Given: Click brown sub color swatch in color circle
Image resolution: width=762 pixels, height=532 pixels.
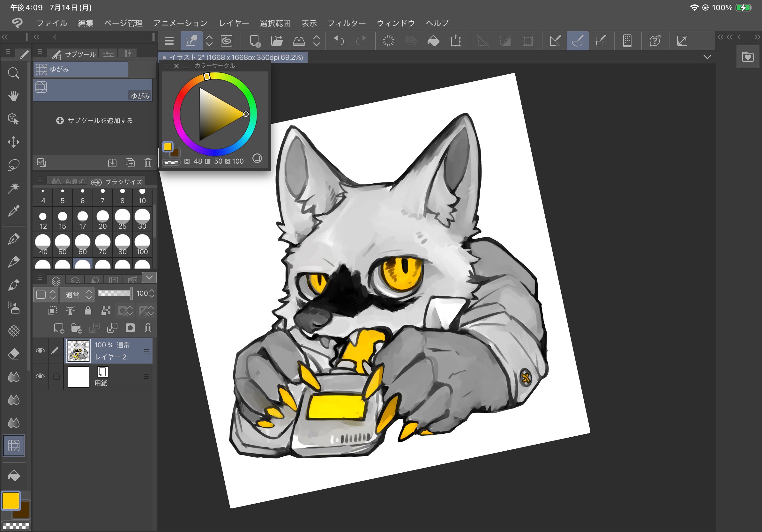Looking at the screenshot, I should click(x=176, y=152).
